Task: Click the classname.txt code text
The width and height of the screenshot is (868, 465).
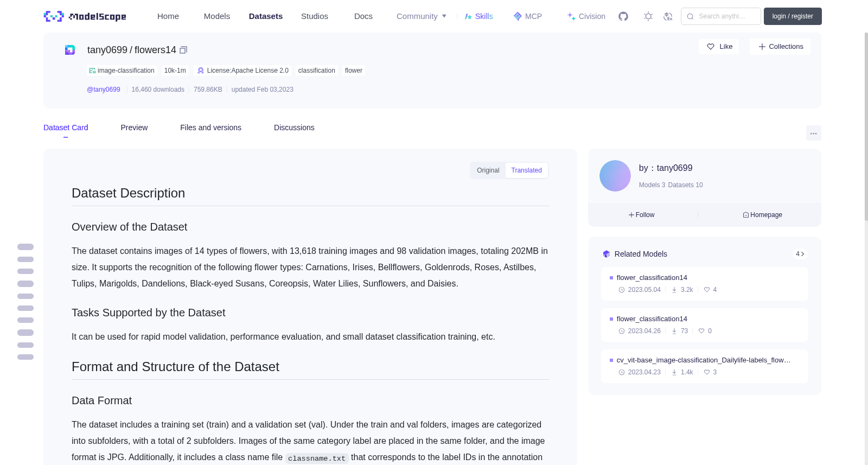Action: coord(317,458)
